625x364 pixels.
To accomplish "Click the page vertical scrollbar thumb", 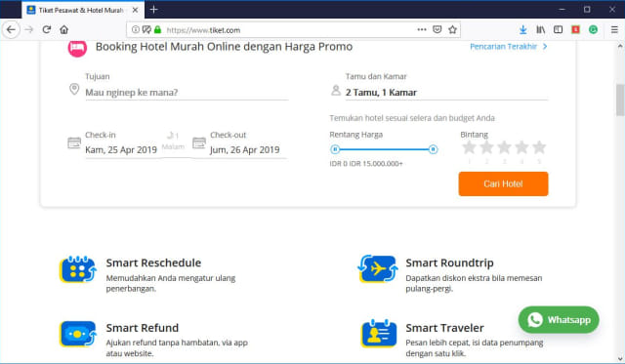I will pyautogui.click(x=620, y=100).
